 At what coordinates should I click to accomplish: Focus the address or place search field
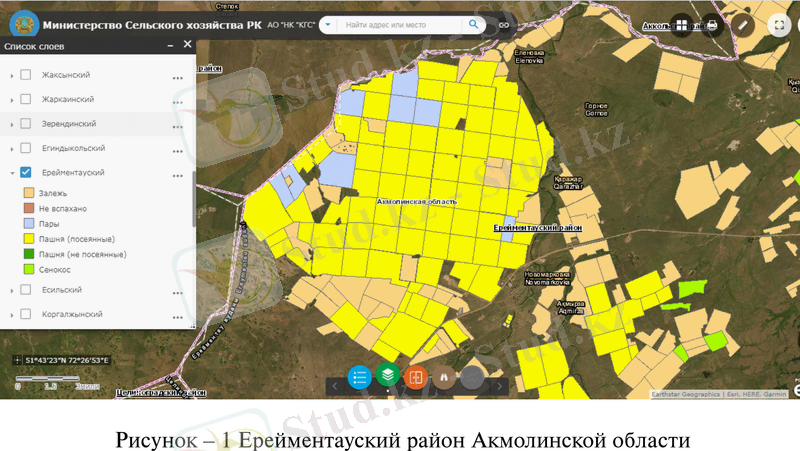tap(400, 24)
